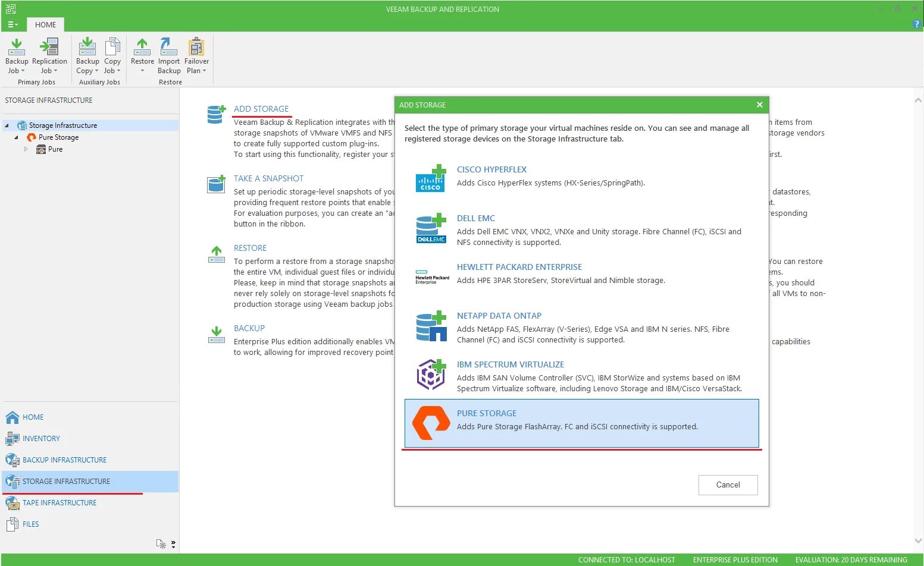Click the Restore ribbon icon
This screenshot has width=924, height=566.
pos(142,46)
